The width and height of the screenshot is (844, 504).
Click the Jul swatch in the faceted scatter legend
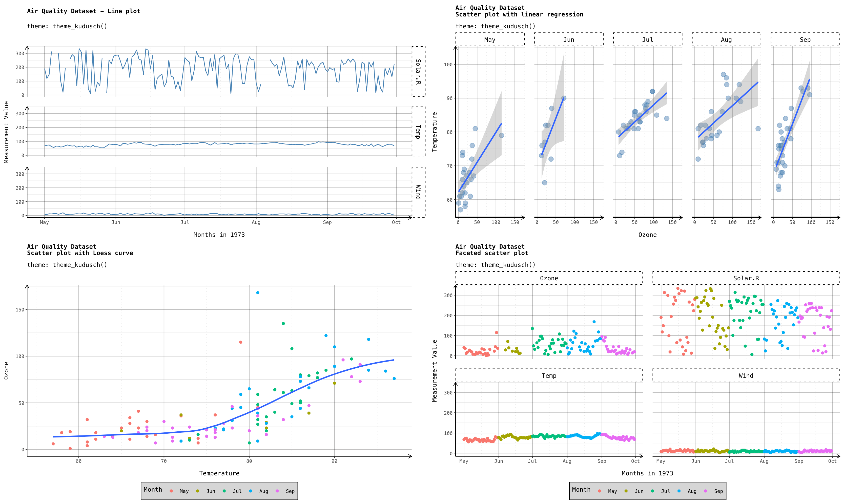652,491
